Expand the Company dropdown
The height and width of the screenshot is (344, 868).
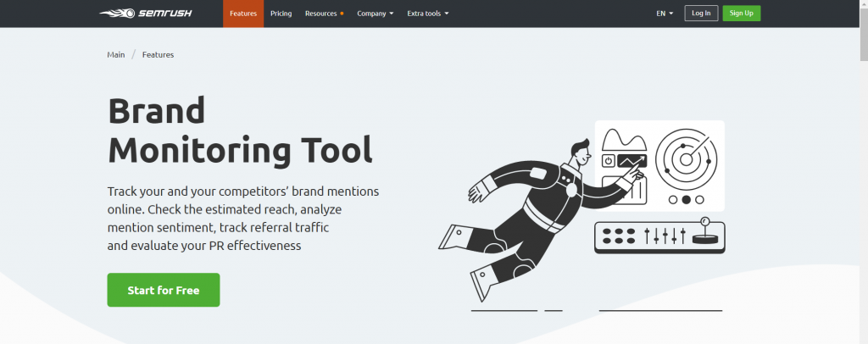(x=376, y=14)
